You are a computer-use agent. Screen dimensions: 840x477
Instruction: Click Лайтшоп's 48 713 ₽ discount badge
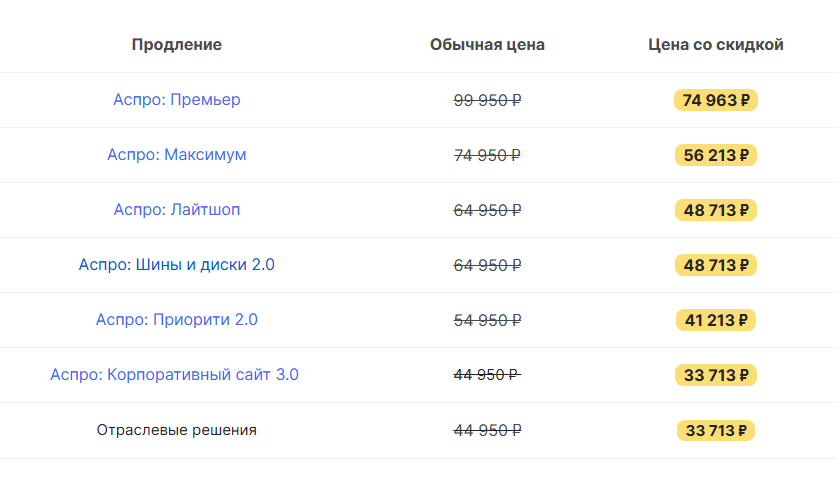pyautogui.click(x=716, y=210)
